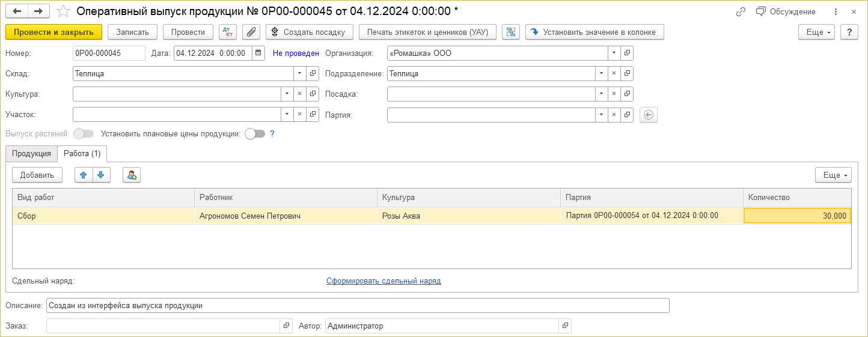Open Участок record via open icon
Image resolution: width=868 pixels, height=337 pixels.
313,114
